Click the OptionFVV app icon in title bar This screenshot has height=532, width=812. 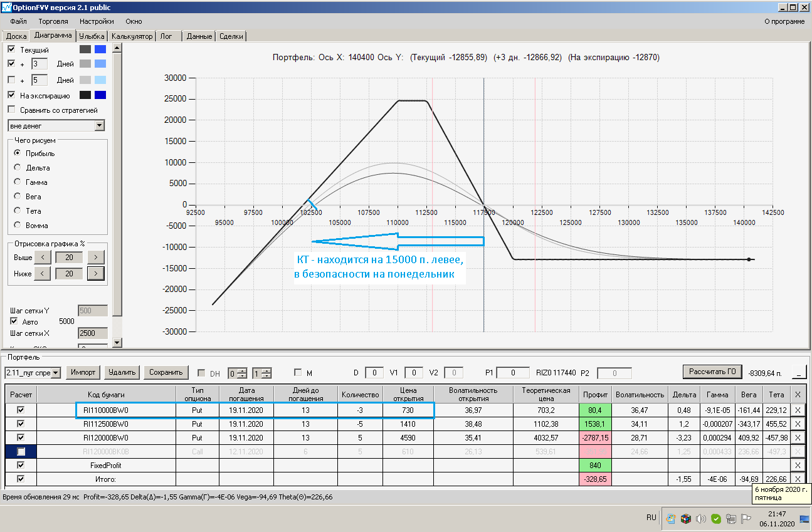[x=7, y=7]
